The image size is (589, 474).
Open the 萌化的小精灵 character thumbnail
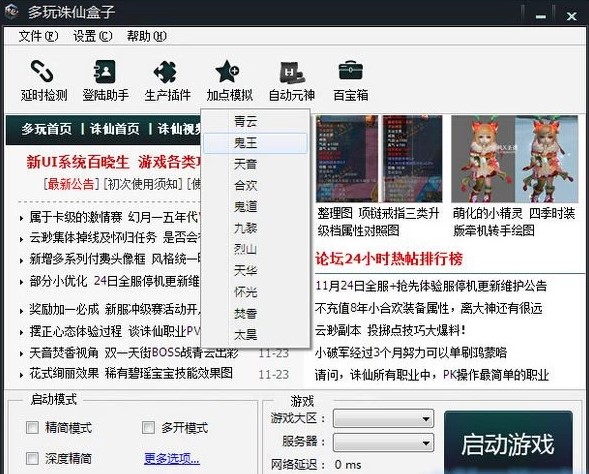tap(514, 159)
